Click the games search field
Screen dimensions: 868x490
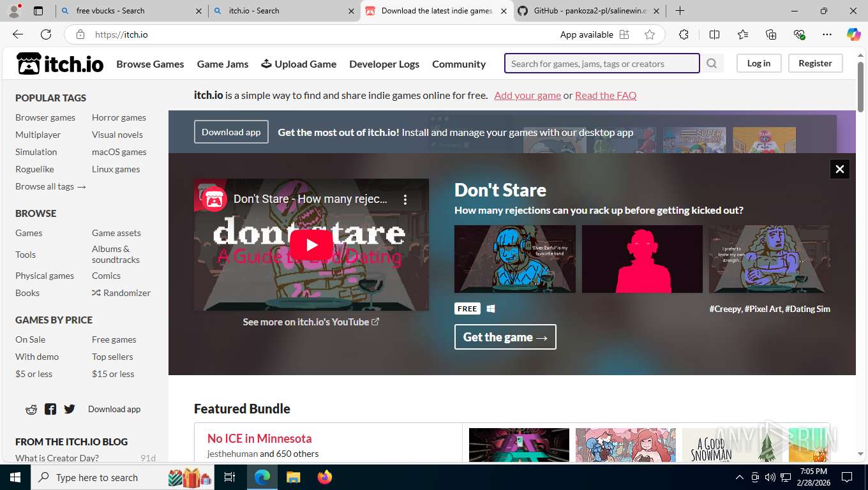point(602,63)
